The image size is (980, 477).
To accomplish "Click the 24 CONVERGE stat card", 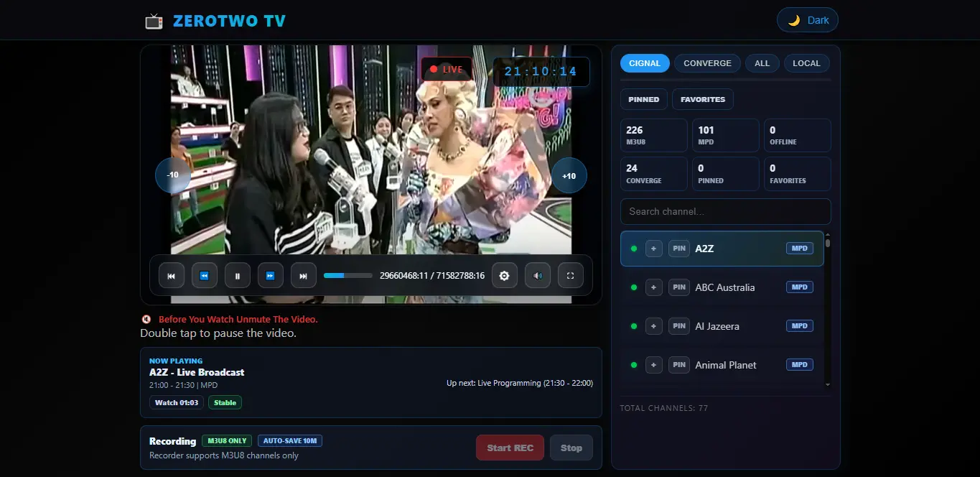I will click(x=654, y=174).
